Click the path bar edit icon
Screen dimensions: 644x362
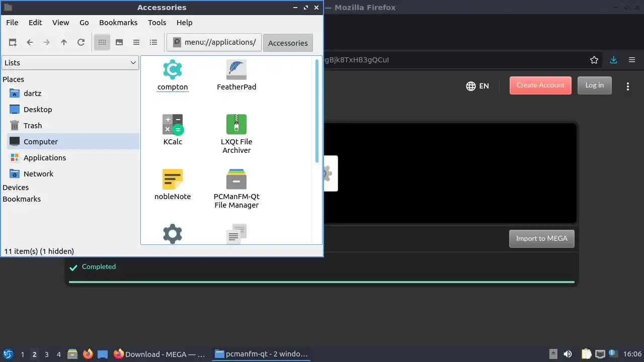point(177,42)
